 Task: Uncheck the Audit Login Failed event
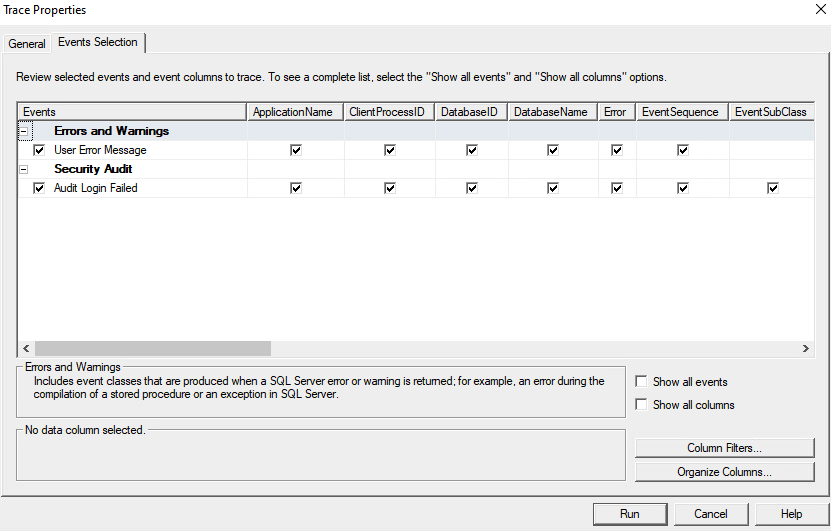(x=39, y=188)
